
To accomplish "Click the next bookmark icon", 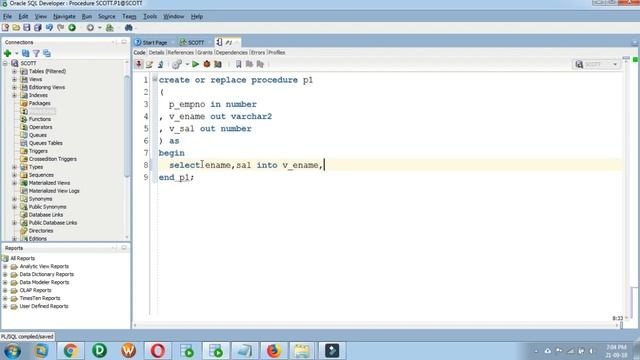I will click(x=260, y=64).
